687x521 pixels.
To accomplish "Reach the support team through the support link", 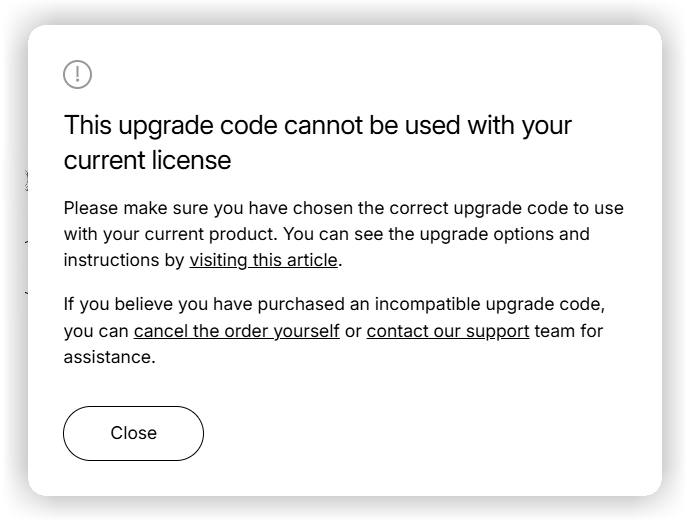I will coord(447,331).
